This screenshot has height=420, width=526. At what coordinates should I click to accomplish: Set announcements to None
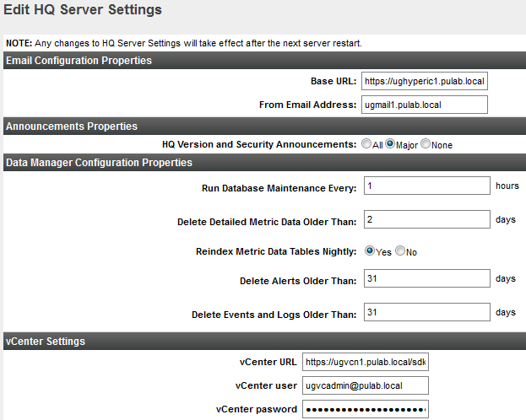[426, 144]
